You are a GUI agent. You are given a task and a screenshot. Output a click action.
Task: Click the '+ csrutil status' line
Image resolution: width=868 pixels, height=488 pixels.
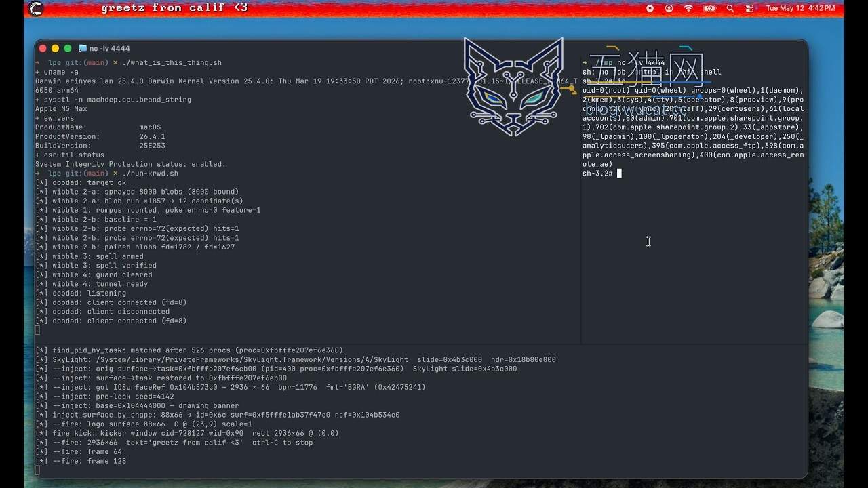coord(70,155)
